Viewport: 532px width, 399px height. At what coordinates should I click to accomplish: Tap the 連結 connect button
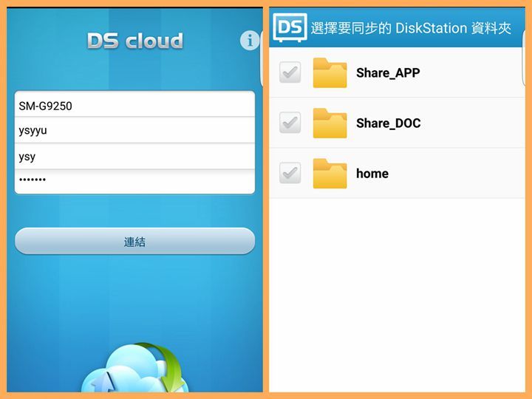(x=134, y=241)
